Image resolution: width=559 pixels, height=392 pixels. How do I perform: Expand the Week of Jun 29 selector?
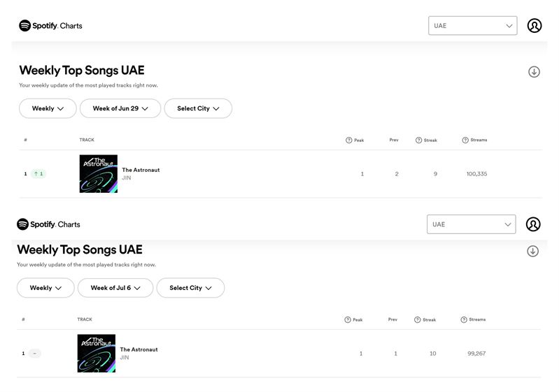pos(120,108)
